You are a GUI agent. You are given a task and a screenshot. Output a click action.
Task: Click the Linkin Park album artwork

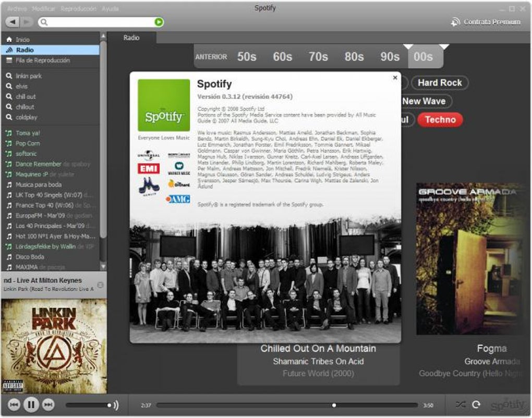coord(54,346)
